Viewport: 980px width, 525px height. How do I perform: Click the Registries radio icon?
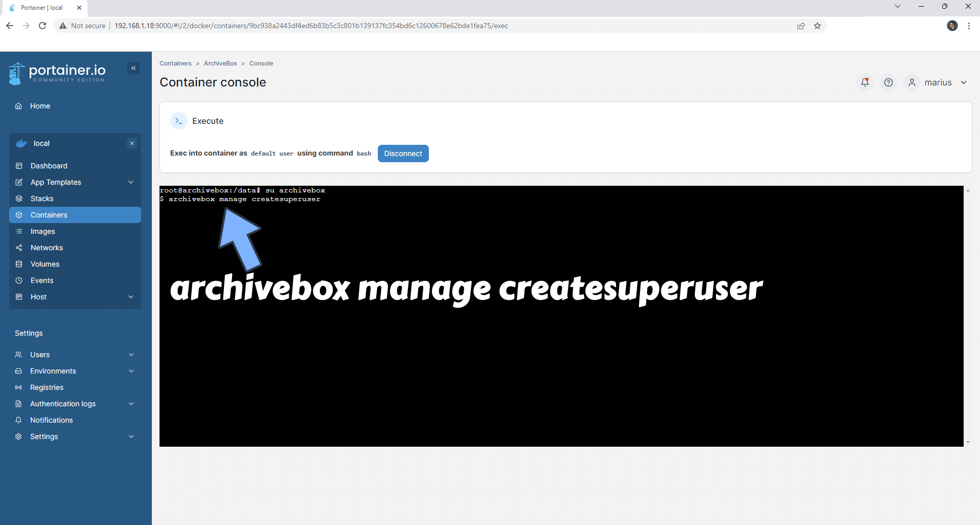(18, 387)
